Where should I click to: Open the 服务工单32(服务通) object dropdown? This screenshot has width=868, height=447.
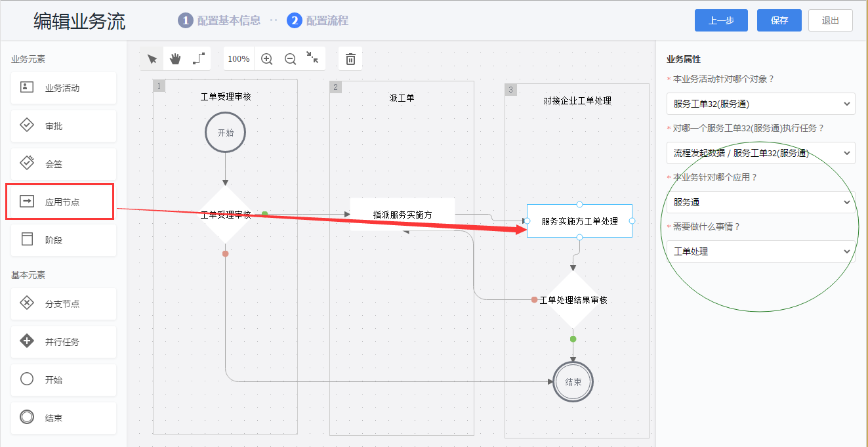click(760, 104)
